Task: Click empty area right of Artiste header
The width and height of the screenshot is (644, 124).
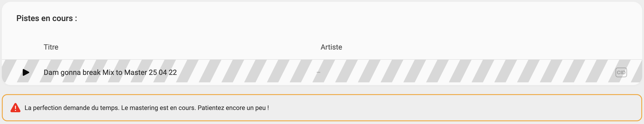Action: click(x=475, y=47)
